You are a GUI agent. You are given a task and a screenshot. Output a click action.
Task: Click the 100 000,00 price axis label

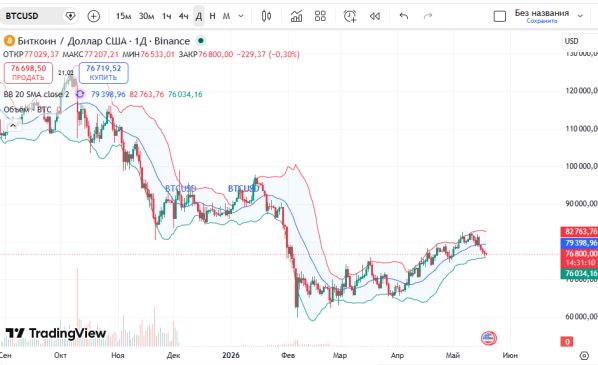(x=581, y=166)
